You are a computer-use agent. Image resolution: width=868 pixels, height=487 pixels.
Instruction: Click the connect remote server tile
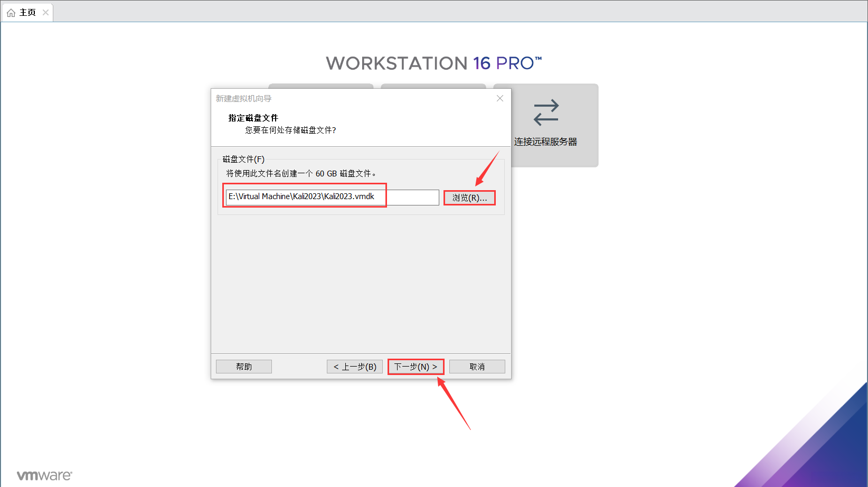pyautogui.click(x=545, y=125)
